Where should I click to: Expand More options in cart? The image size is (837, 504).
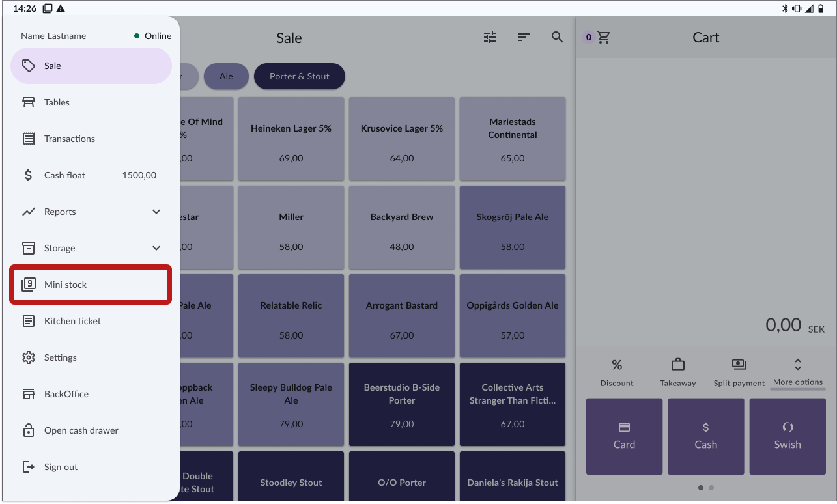coord(798,372)
